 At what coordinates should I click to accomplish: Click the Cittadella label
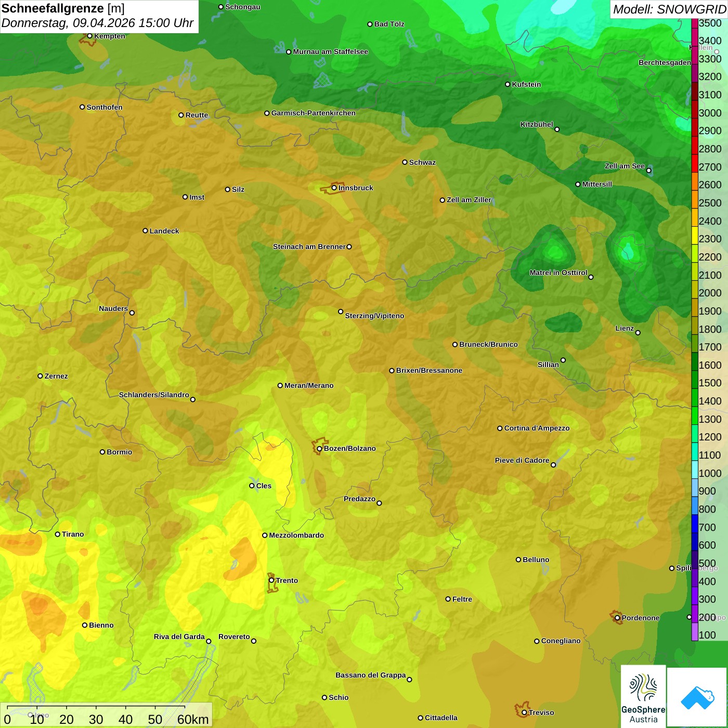pyautogui.click(x=441, y=718)
